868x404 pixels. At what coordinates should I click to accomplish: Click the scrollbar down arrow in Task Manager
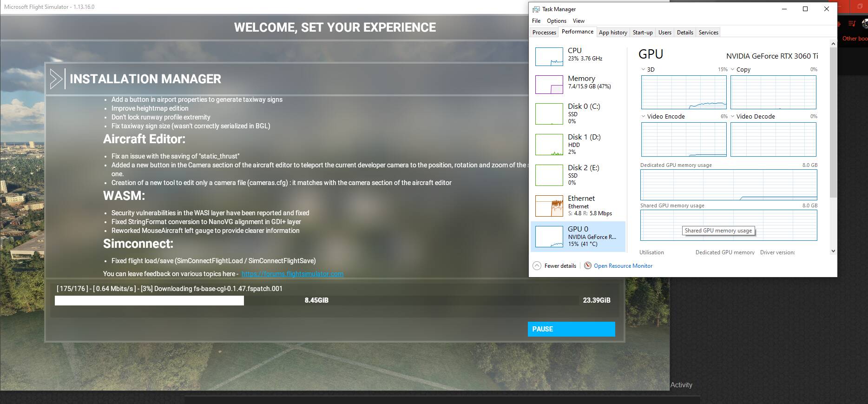point(833,251)
